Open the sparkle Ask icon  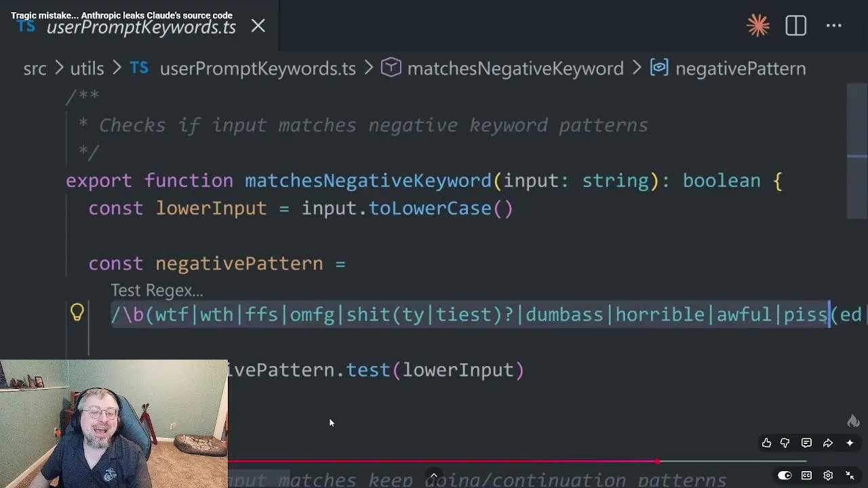point(850,443)
